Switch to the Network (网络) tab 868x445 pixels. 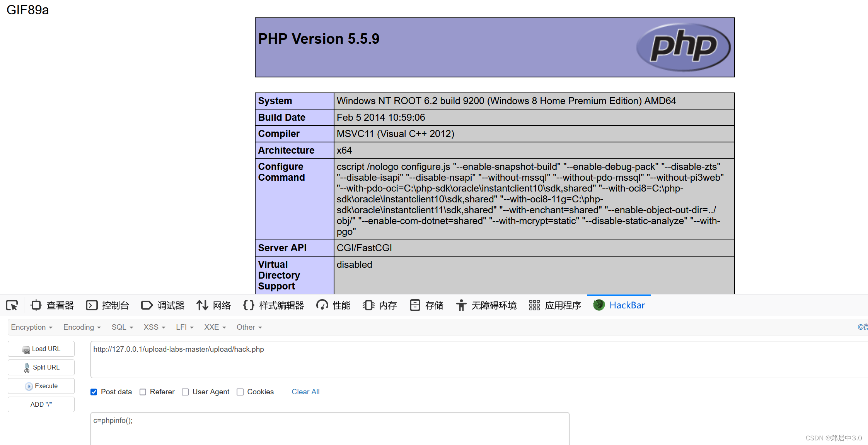[x=213, y=305]
